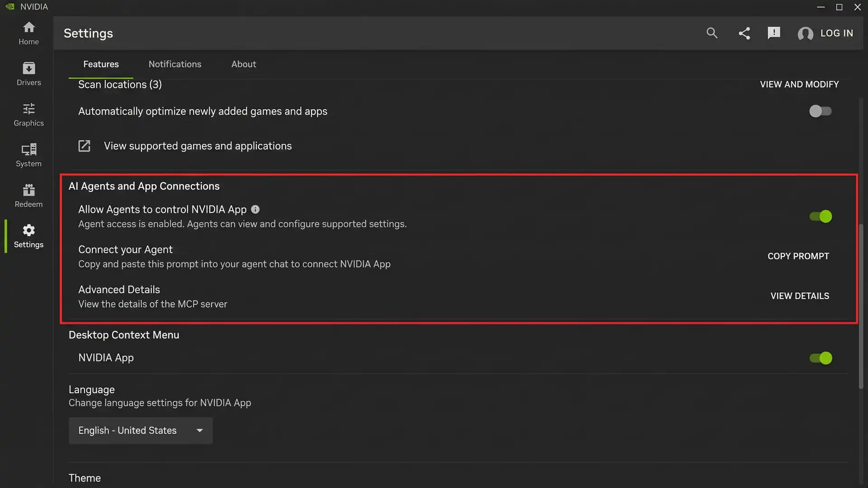Open the System section
This screenshot has width=868, height=488.
(x=28, y=155)
